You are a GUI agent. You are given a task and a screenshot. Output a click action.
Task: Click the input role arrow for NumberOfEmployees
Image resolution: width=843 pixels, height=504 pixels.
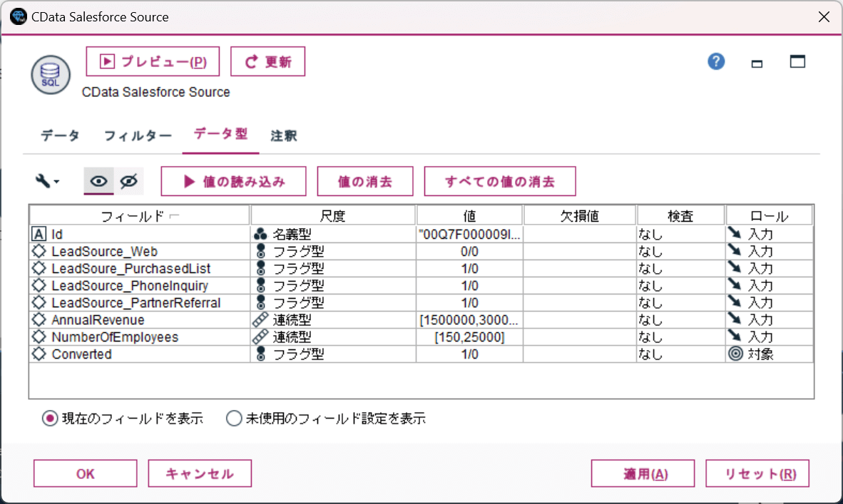click(735, 336)
